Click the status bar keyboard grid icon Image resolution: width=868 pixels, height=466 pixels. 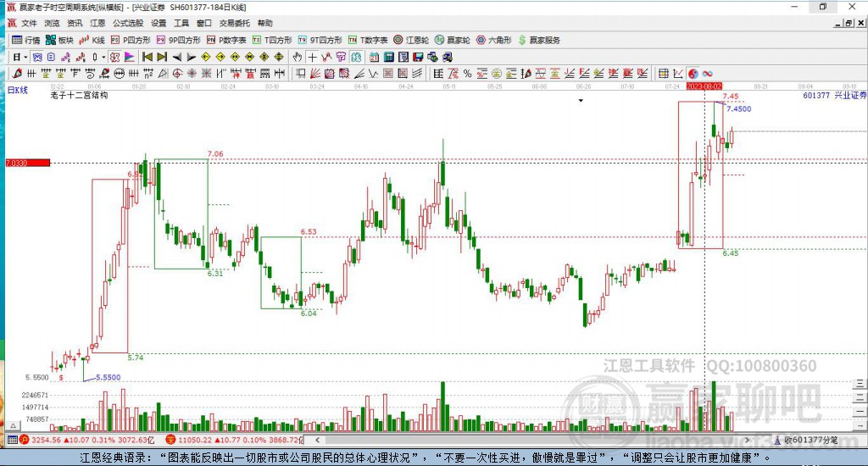click(x=12, y=440)
